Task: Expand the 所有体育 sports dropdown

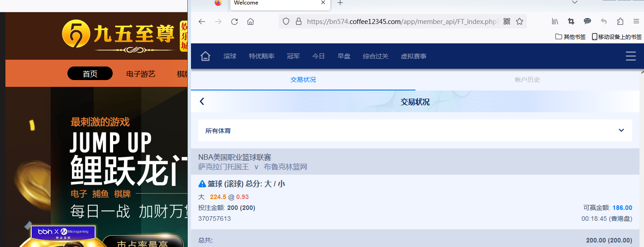Action: click(415, 130)
